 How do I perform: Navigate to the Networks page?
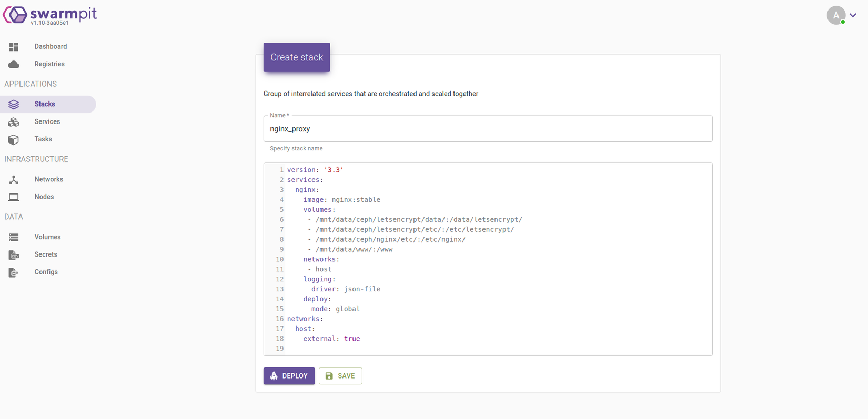(49, 179)
